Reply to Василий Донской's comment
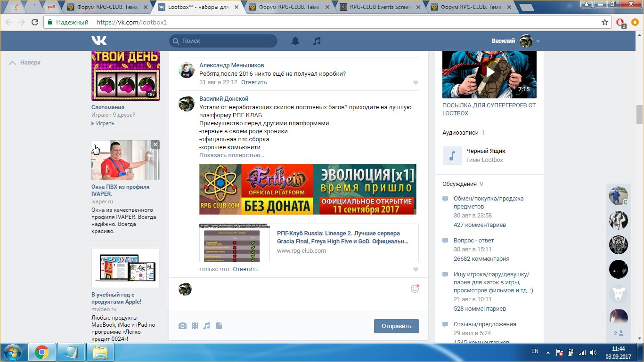644x362 pixels. click(x=245, y=269)
